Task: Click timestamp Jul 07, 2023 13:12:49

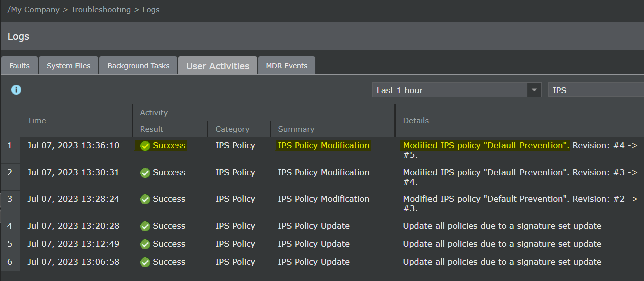Action: coord(73,244)
